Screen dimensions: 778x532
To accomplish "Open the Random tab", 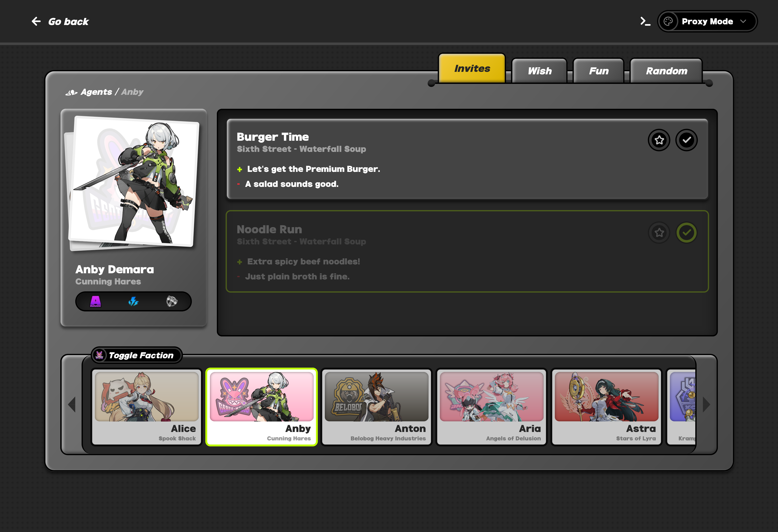I will pyautogui.click(x=666, y=71).
